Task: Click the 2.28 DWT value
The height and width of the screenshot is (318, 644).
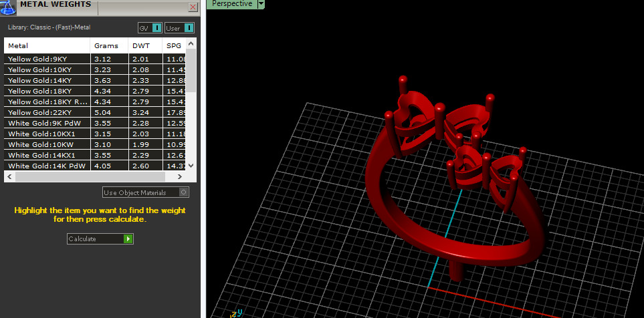Action: click(140, 123)
